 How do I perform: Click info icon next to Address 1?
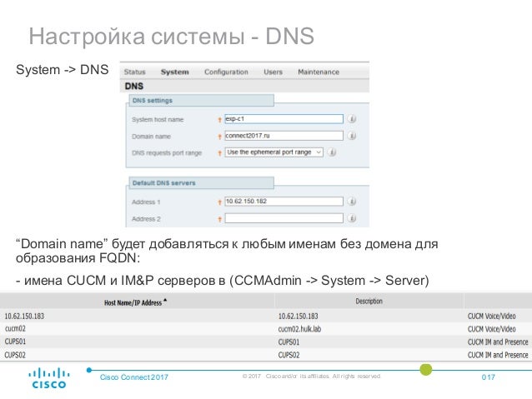coord(352,202)
